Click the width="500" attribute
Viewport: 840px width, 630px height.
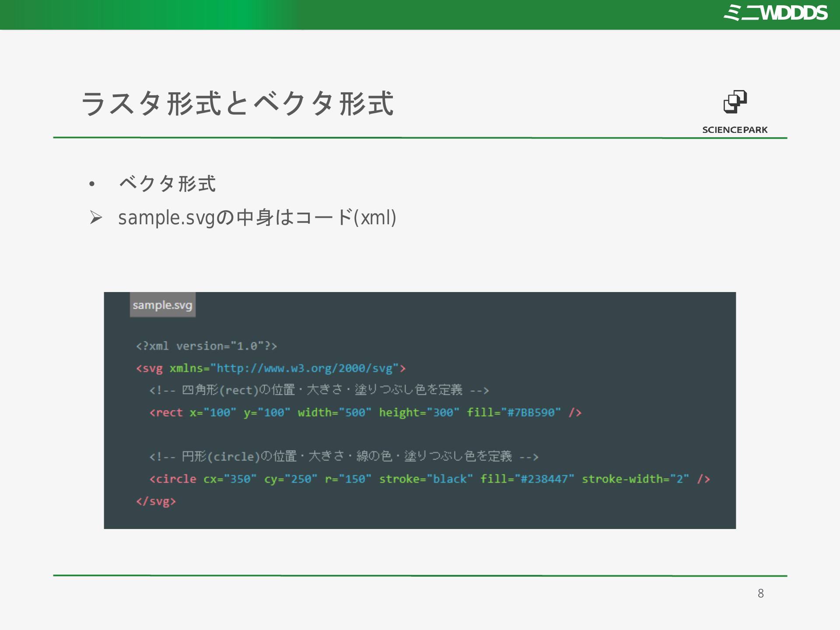click(335, 412)
